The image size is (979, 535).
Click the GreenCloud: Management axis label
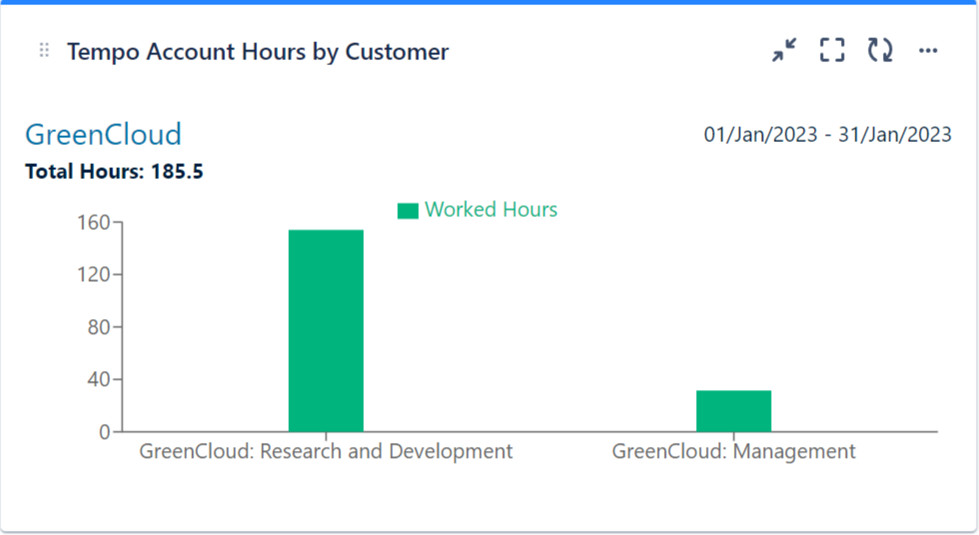(x=733, y=452)
